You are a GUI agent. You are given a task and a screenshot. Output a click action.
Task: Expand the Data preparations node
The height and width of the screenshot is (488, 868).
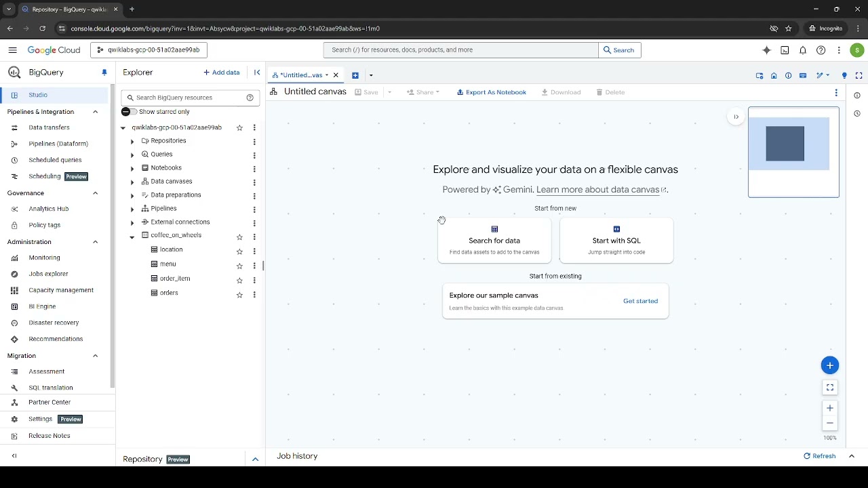132,196
